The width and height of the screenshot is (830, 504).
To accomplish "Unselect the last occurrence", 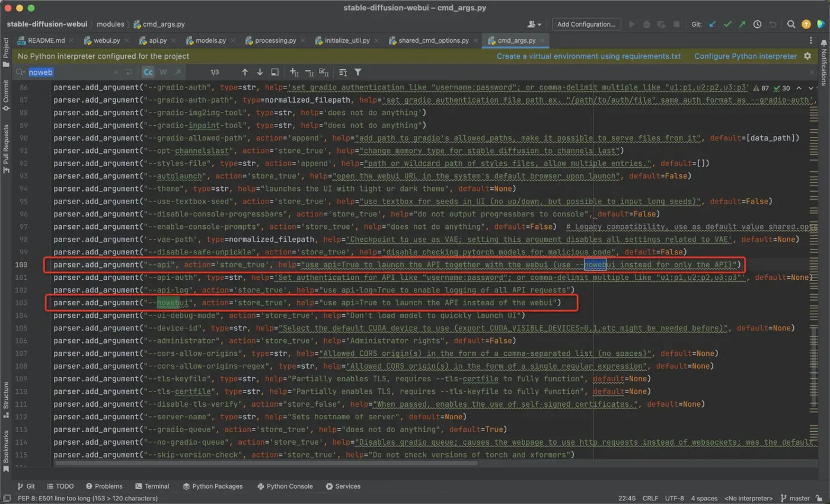I will pos(309,72).
